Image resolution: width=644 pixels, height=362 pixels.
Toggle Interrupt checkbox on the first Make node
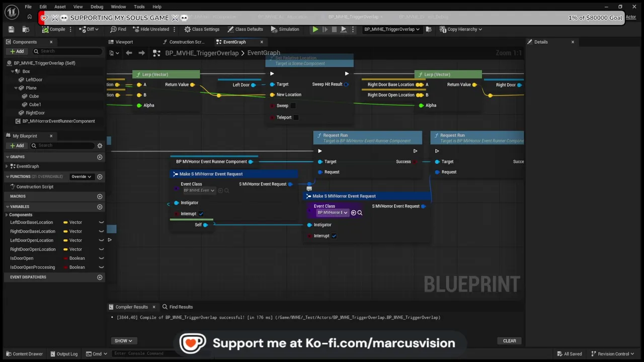tap(201, 214)
